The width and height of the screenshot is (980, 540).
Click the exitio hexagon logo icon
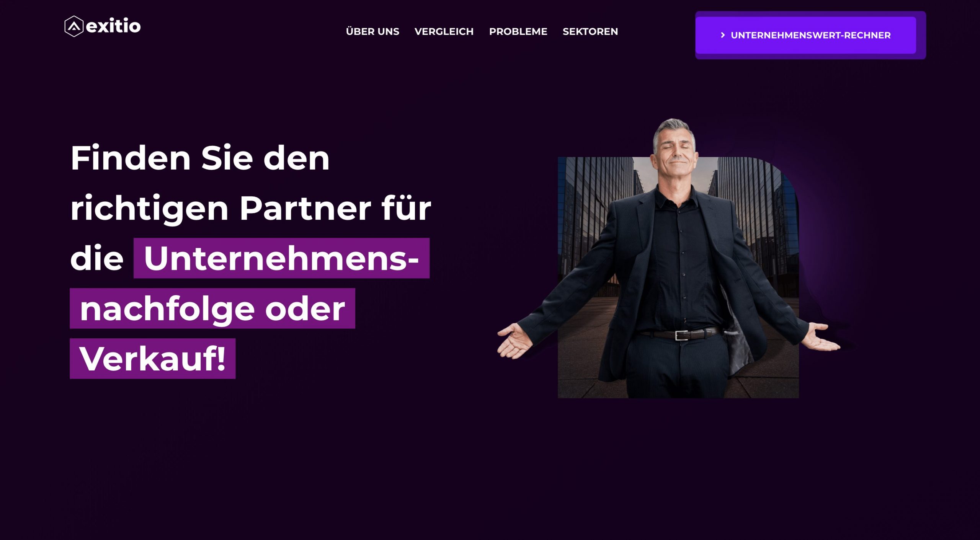(x=74, y=26)
